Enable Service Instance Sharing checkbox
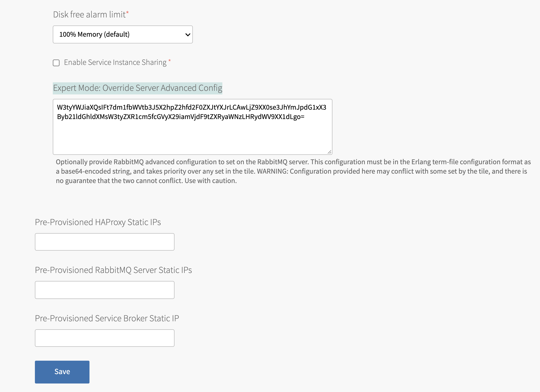The width and height of the screenshot is (540, 392). (x=56, y=63)
